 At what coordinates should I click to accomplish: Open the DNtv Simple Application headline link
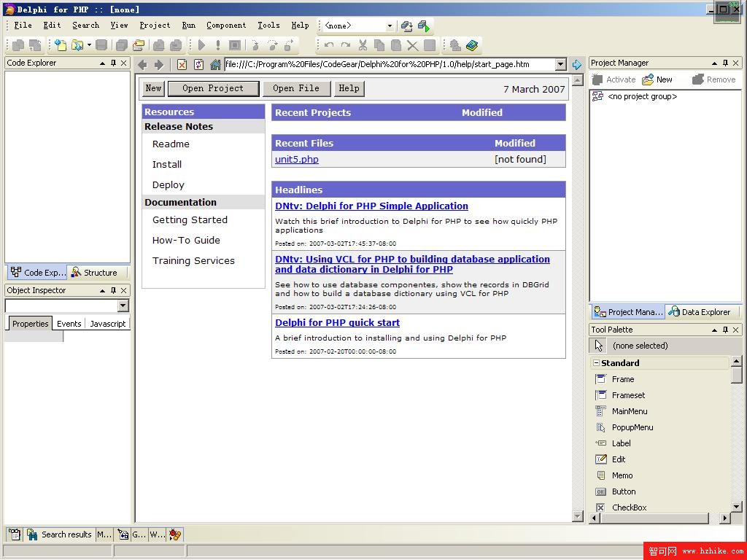[x=371, y=206]
